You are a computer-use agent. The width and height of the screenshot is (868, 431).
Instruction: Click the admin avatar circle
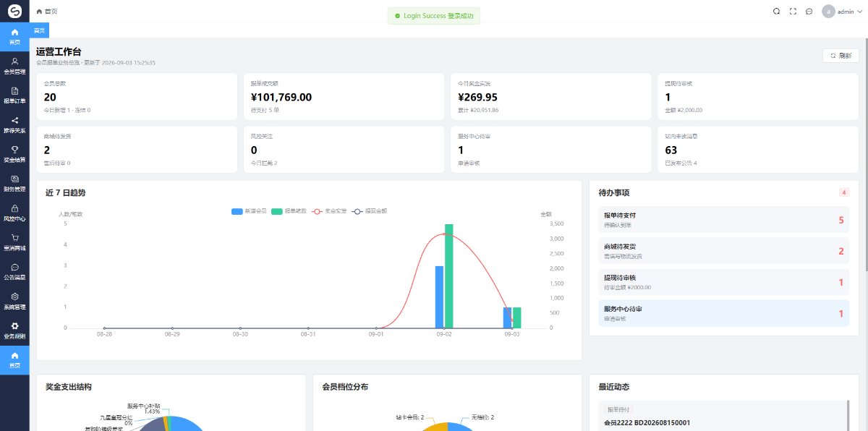tap(828, 12)
